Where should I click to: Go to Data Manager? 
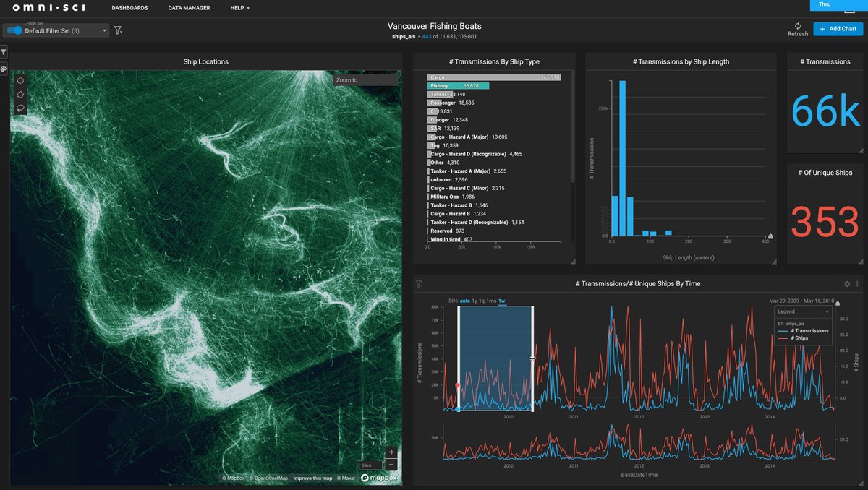pyautogui.click(x=189, y=8)
